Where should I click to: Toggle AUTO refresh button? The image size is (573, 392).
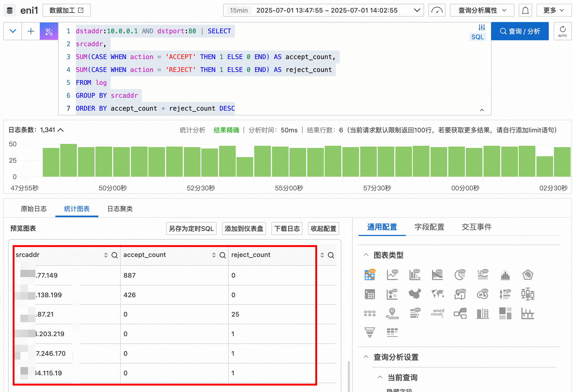(563, 31)
